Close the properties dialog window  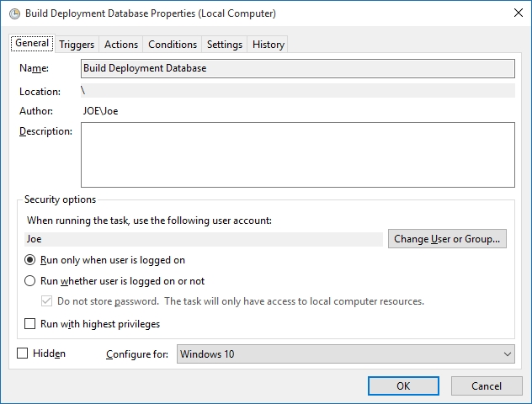click(514, 13)
